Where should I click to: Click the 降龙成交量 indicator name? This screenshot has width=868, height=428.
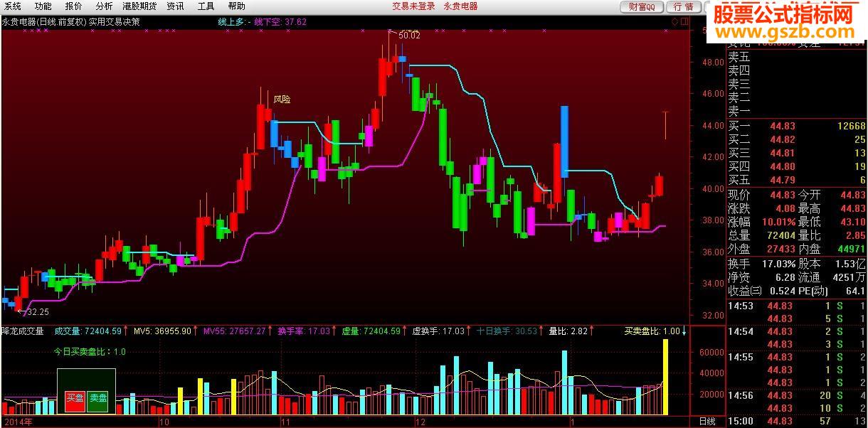pos(23,331)
